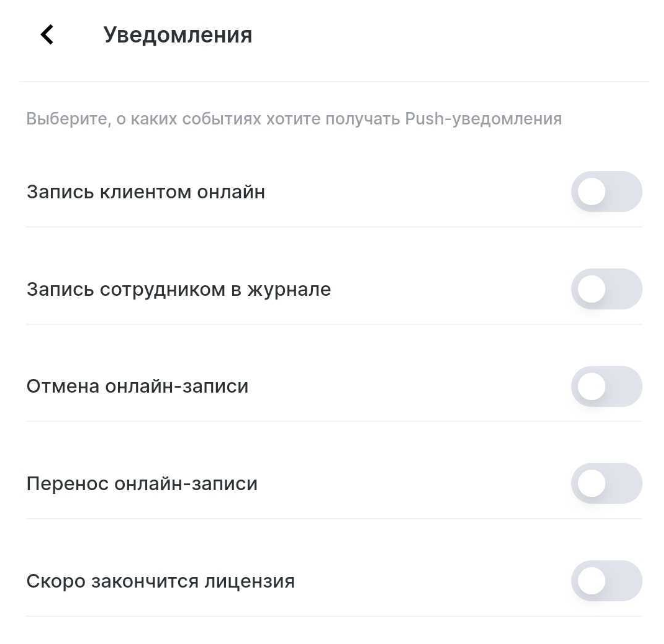
Task: Switch on Перенос онлайн-записи push notifications
Action: pyautogui.click(x=606, y=483)
